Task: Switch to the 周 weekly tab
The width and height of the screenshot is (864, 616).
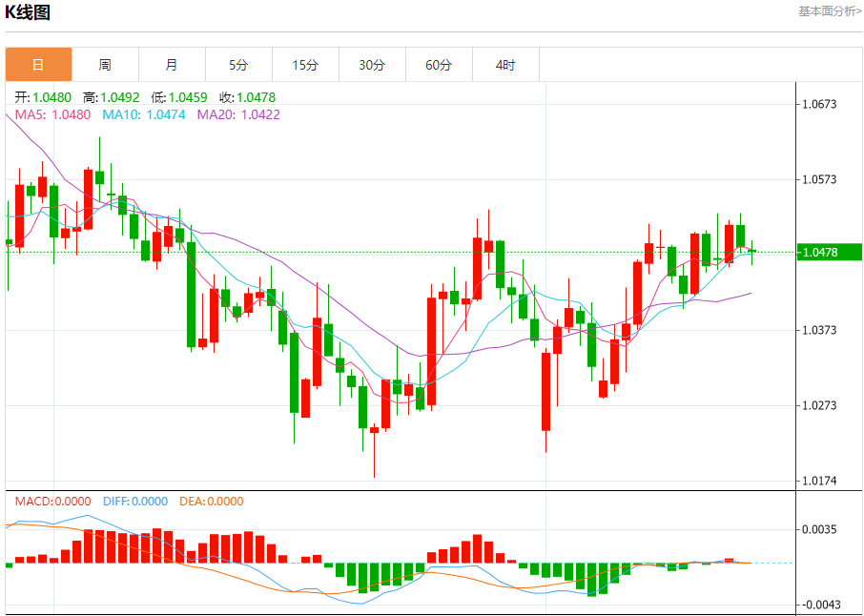Action: pyautogui.click(x=105, y=65)
